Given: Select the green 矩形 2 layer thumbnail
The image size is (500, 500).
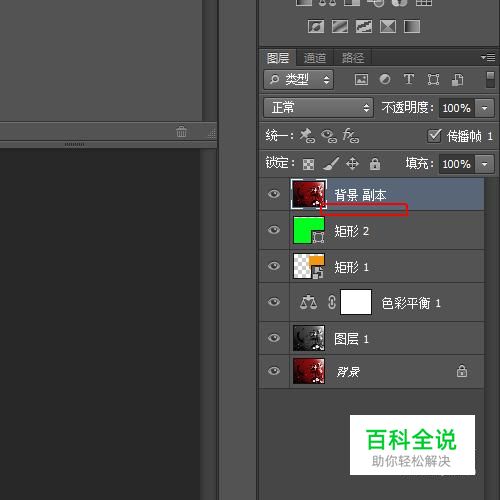Looking at the screenshot, I should click(x=309, y=230).
